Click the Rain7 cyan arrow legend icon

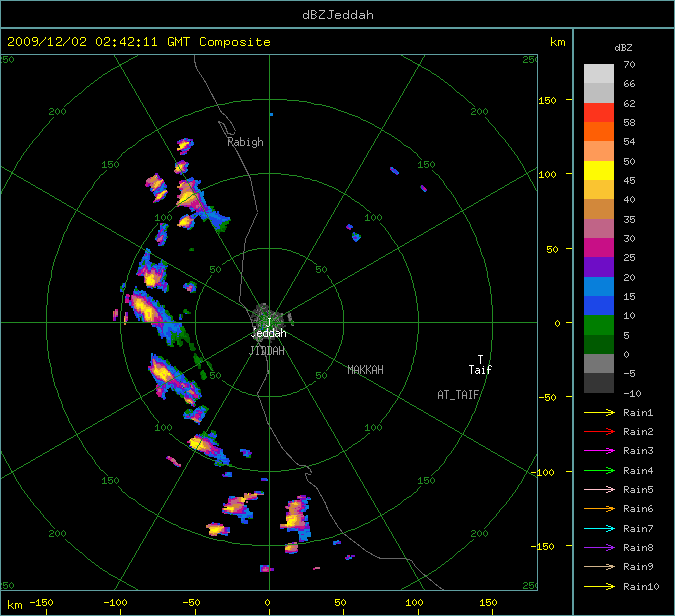[x=599, y=528]
